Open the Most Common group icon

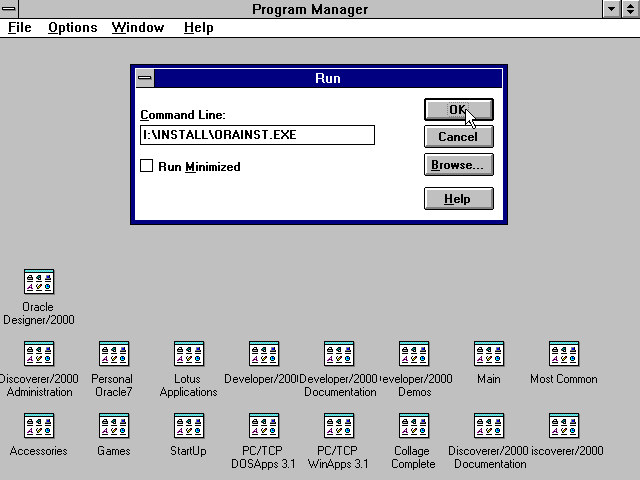(563, 354)
